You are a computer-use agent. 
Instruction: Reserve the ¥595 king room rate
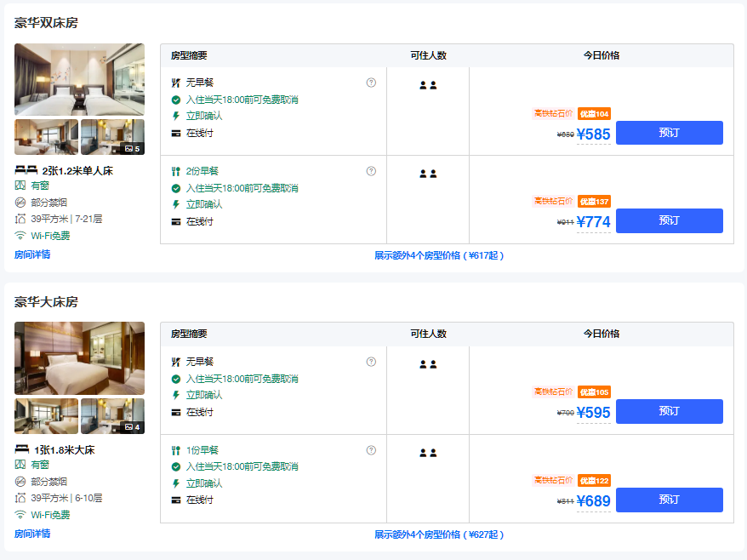click(x=669, y=412)
